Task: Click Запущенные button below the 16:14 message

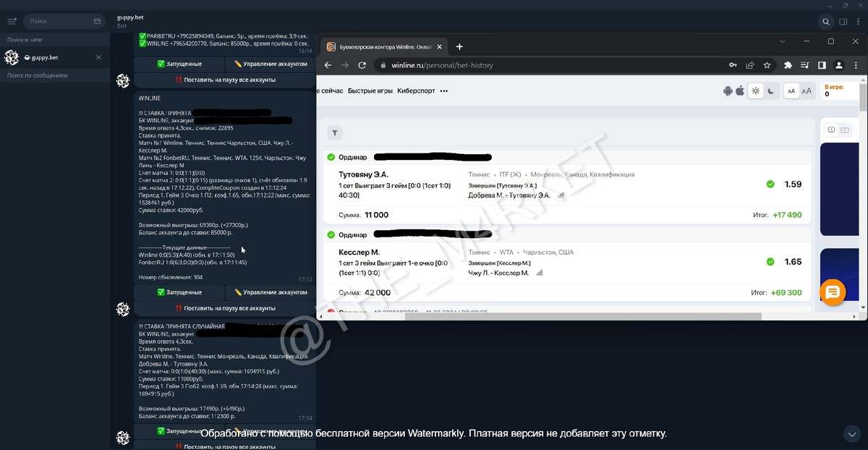Action: (179, 64)
